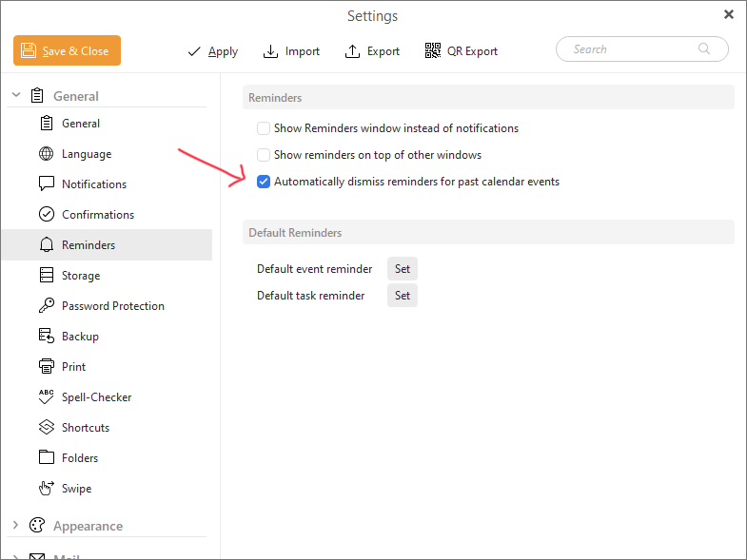Viewport: 747px width, 560px height.
Task: Open the Shortcuts settings page
Action: click(85, 428)
